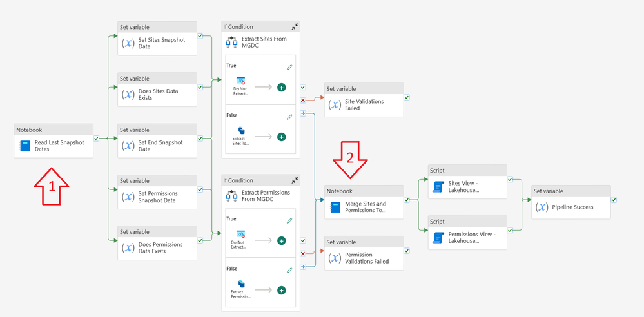Add activity after Extract Sites To in False branch

[281, 137]
